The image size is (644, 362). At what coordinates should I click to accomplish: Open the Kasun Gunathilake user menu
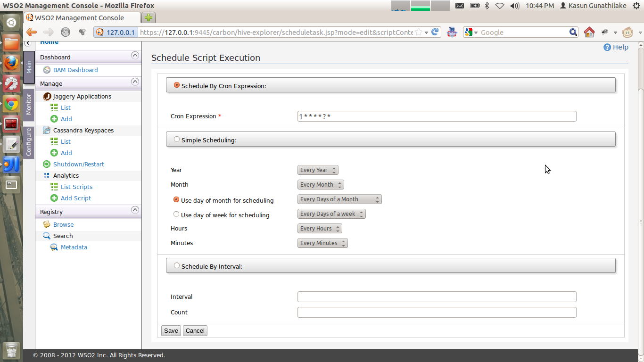[593, 6]
